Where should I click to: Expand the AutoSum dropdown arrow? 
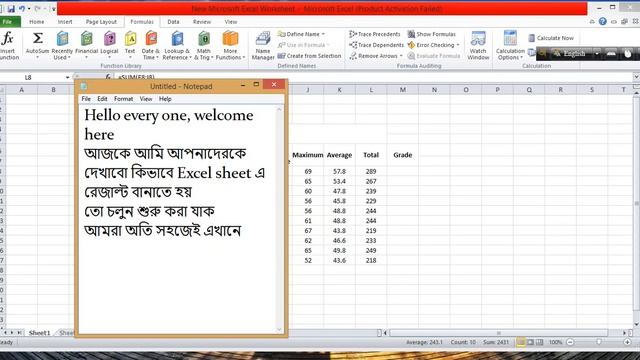tap(37, 58)
